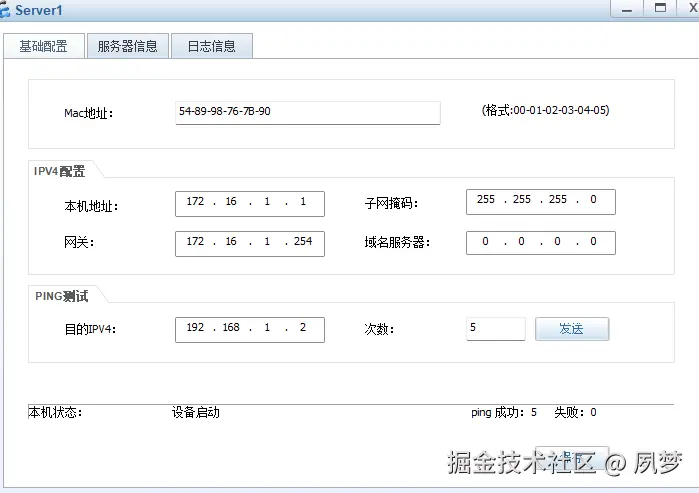This screenshot has width=699, height=493.
Task: Open the 服务器信息 tab
Action: coord(127,46)
